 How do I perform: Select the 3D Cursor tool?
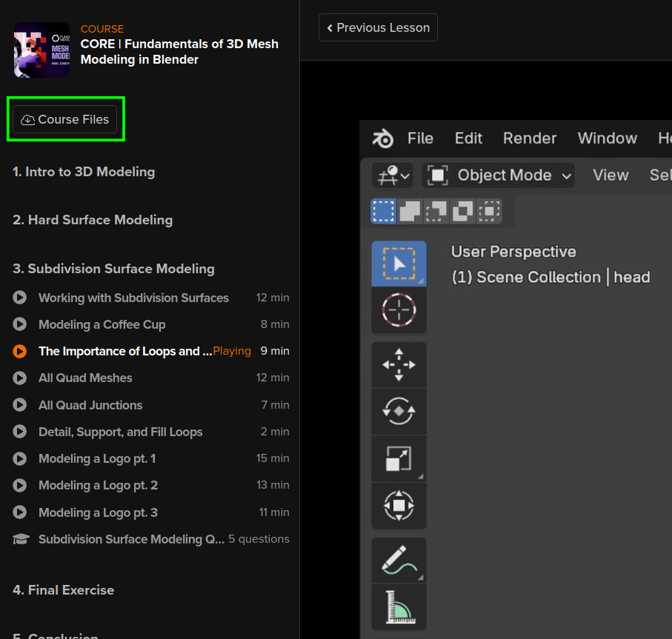point(399,310)
